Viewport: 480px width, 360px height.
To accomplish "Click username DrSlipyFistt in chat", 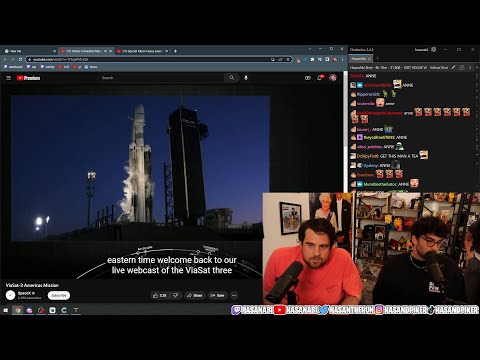I will [x=368, y=156].
